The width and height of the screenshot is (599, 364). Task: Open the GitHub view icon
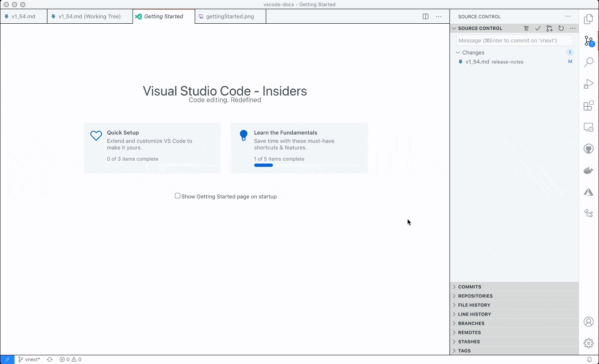(589, 149)
